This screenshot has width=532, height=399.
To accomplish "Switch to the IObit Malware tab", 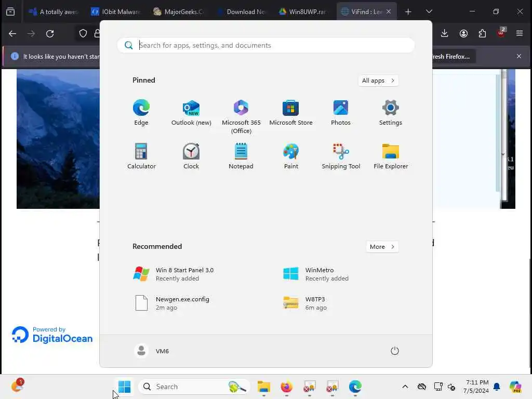I will pyautogui.click(x=116, y=11).
